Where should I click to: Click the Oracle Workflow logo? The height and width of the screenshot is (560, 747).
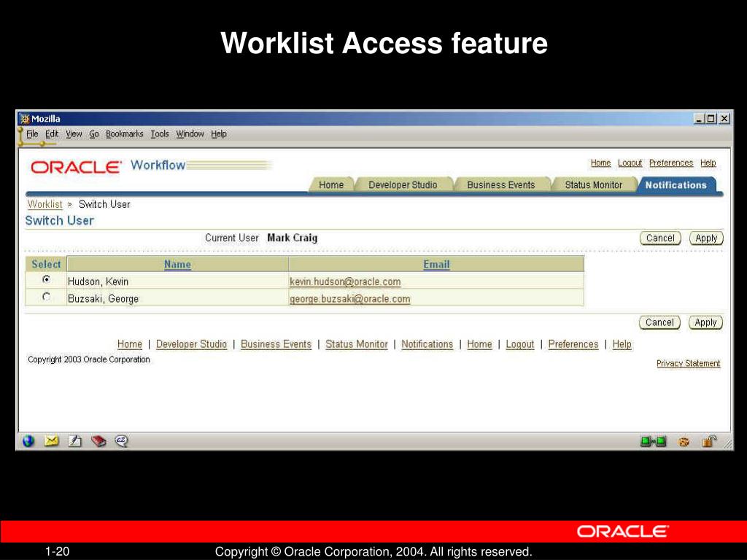(x=108, y=166)
